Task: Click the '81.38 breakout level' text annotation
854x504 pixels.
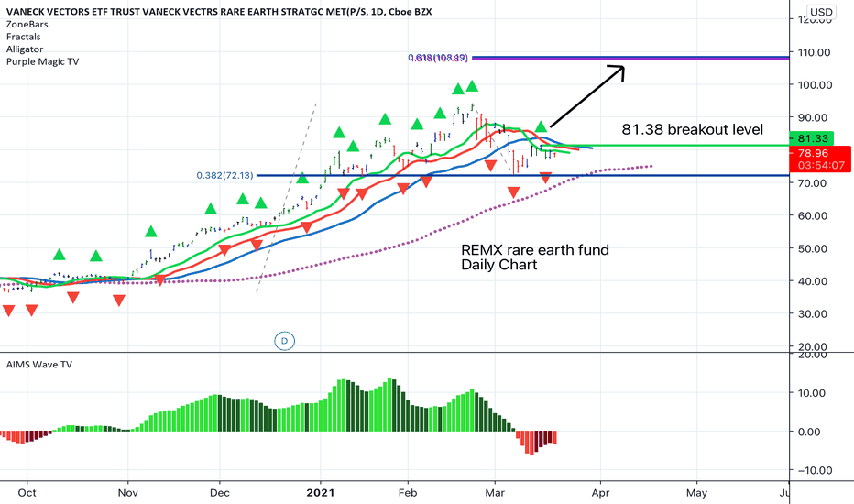Action: [692, 130]
